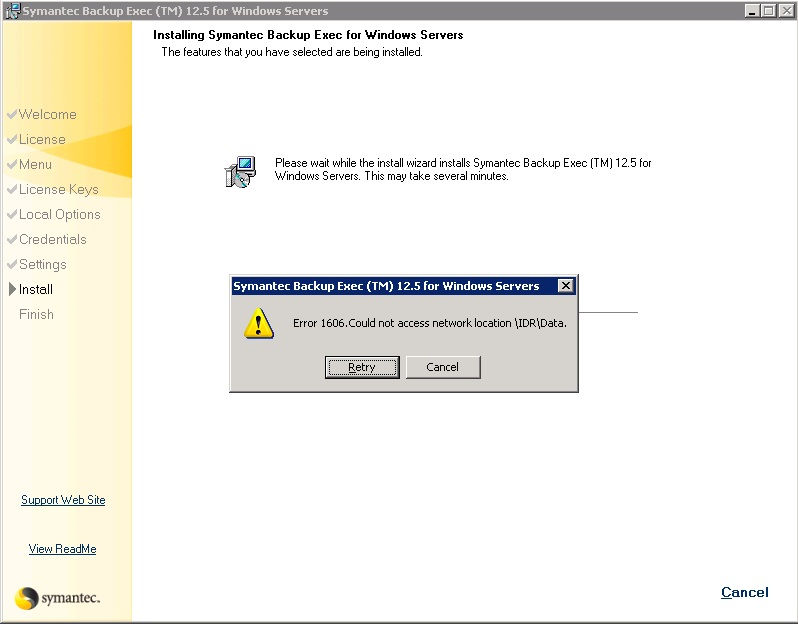Select the current Install step
The height and width of the screenshot is (624, 798).
click(36, 289)
